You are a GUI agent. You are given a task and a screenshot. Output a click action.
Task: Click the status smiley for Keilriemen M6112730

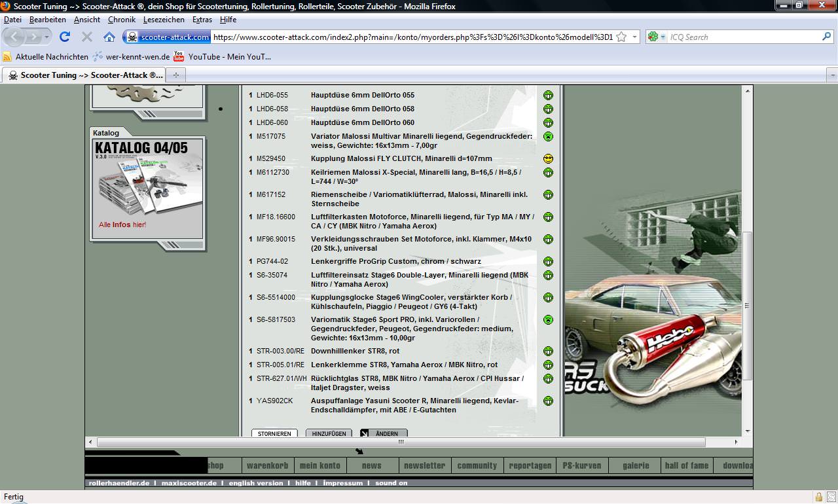pyautogui.click(x=548, y=172)
